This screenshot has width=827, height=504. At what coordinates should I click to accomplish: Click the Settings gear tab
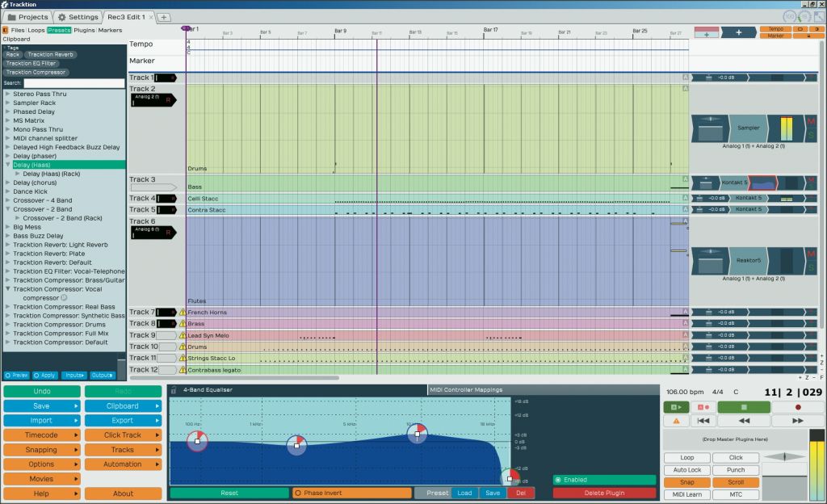click(x=78, y=17)
